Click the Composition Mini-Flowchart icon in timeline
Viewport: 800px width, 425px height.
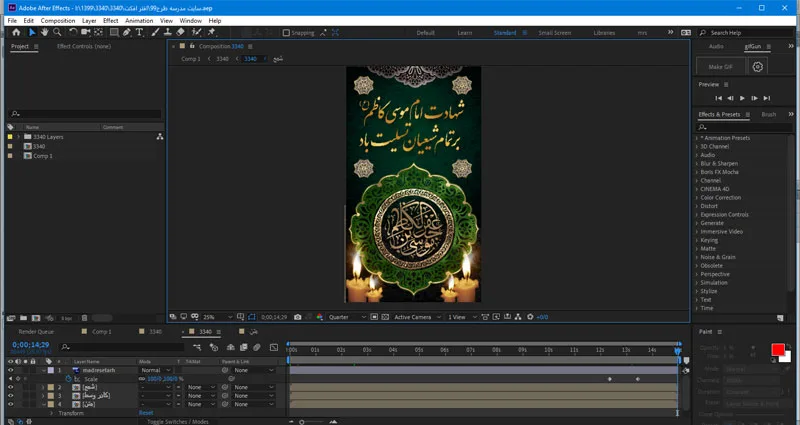[x=197, y=347]
